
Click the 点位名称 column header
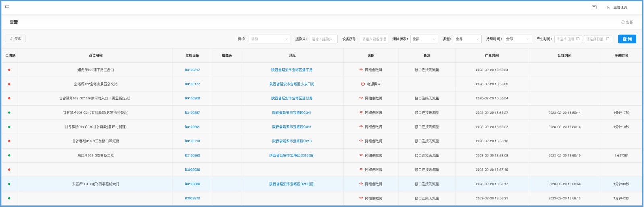click(x=96, y=55)
